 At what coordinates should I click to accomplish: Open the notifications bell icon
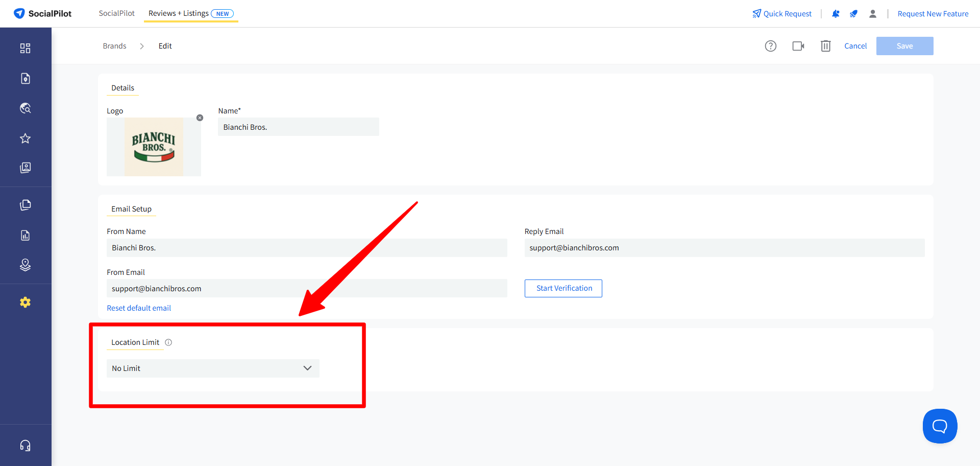point(836,14)
